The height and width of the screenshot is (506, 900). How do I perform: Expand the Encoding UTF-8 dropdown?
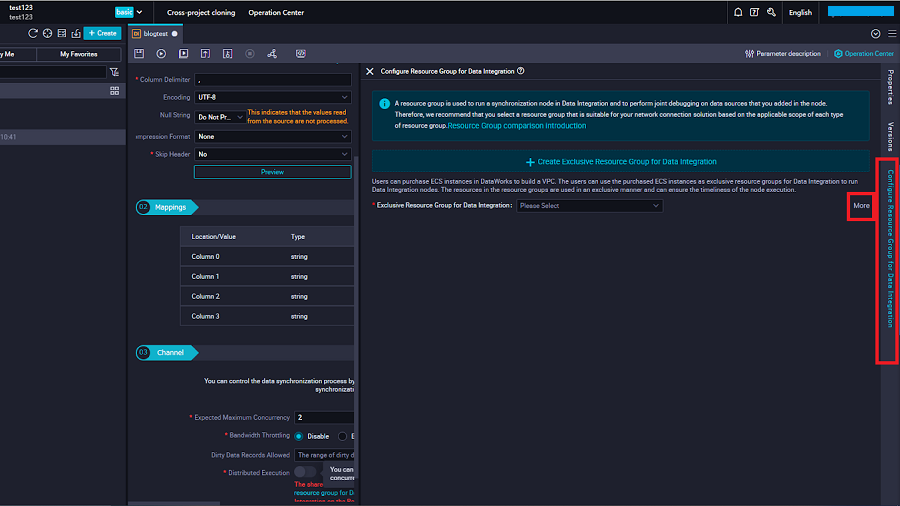pos(273,97)
